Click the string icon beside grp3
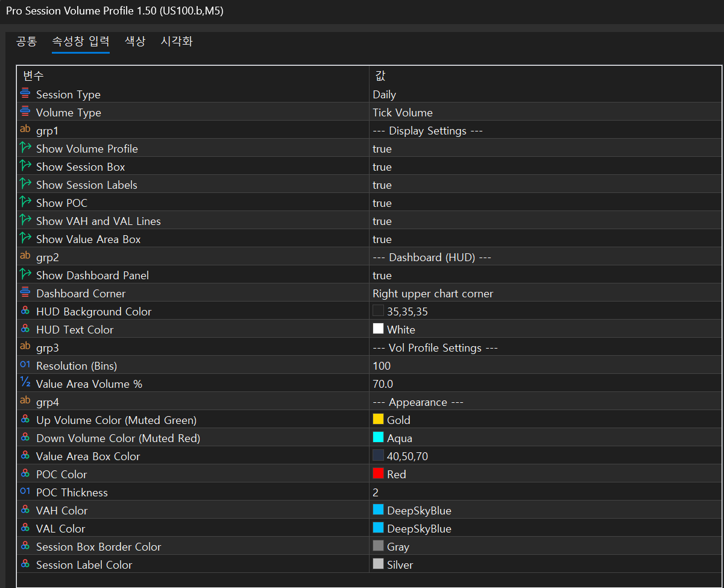The image size is (724, 588). 25,346
